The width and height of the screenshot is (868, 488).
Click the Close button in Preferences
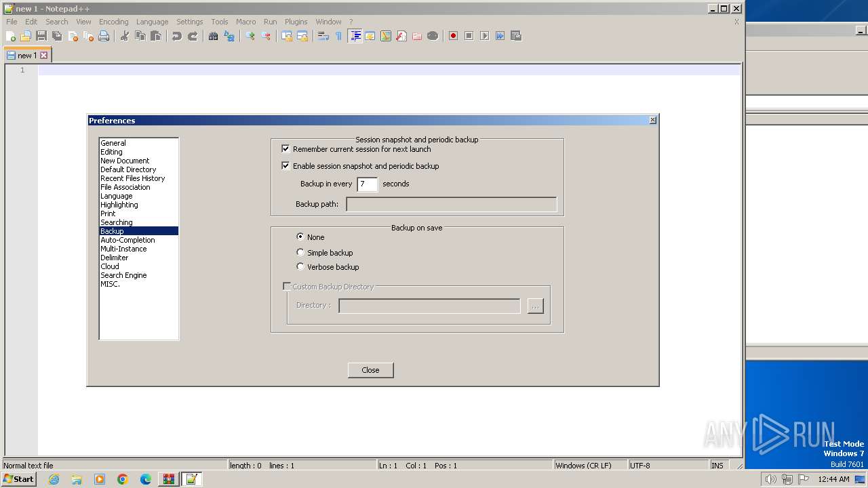370,370
